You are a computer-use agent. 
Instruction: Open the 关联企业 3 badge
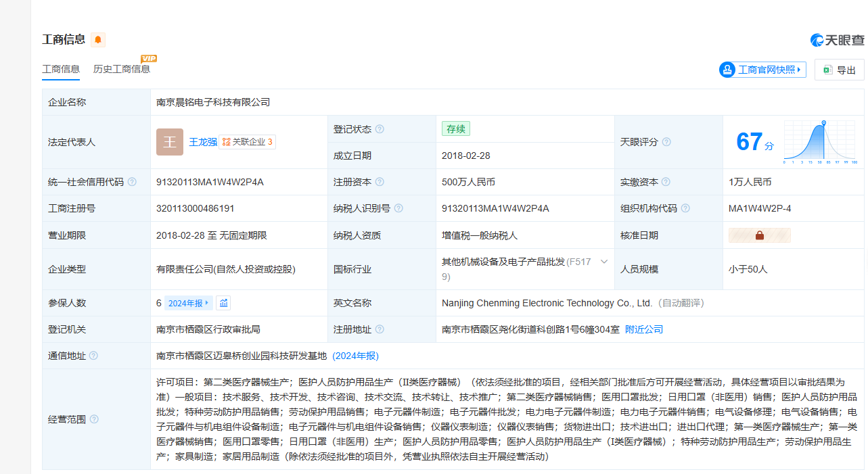(248, 142)
